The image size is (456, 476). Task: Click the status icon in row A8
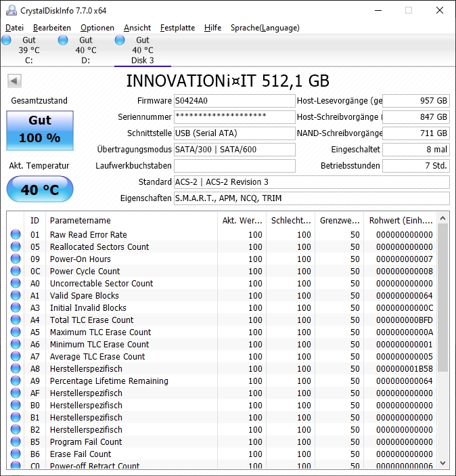tap(16, 368)
